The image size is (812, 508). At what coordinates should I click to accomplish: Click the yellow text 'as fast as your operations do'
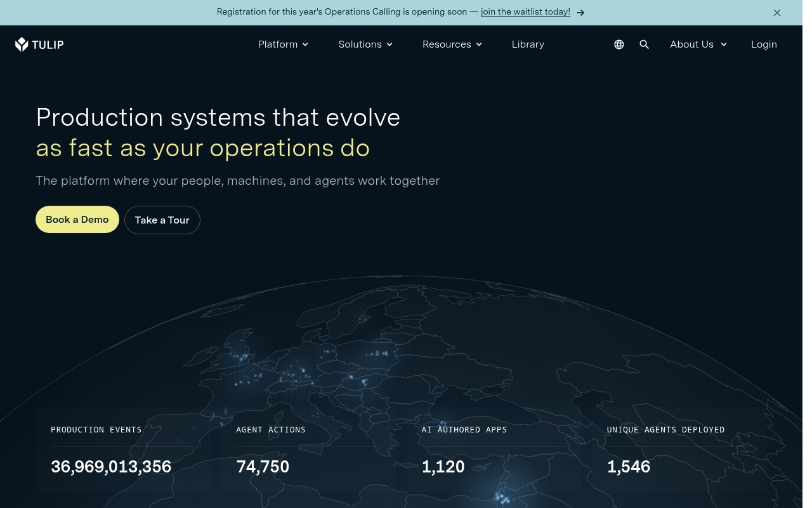tap(203, 148)
